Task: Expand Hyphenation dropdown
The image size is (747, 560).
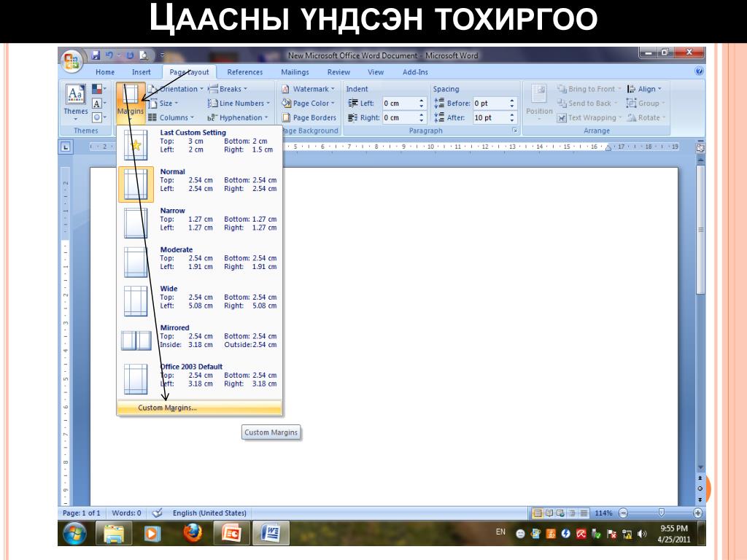Action: click(x=238, y=117)
